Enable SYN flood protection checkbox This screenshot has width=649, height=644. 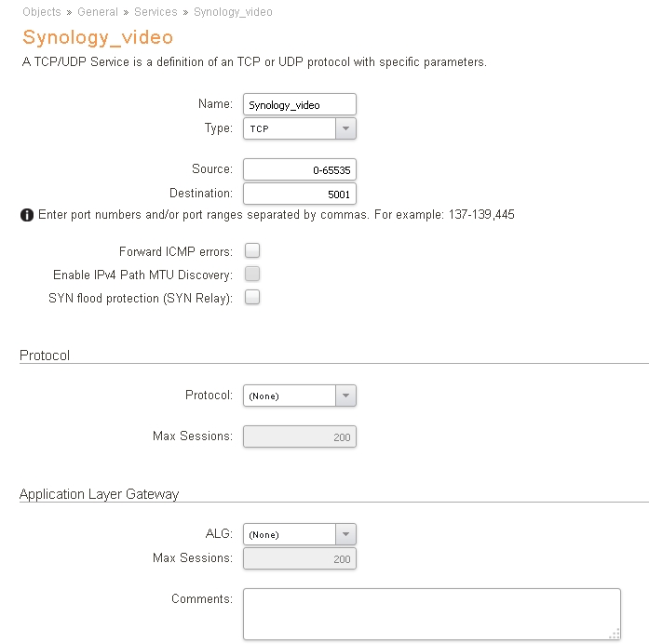[x=252, y=297]
